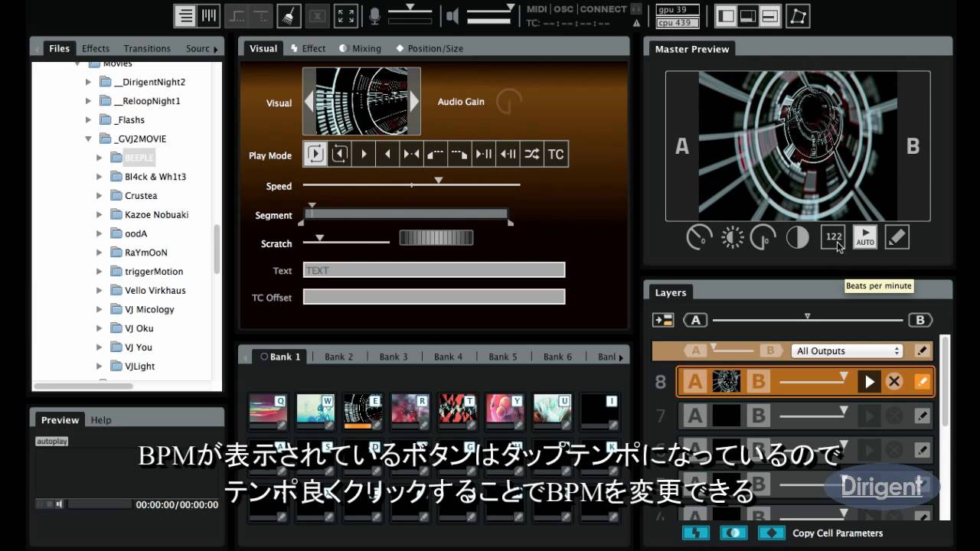Image resolution: width=980 pixels, height=551 pixels.
Task: Click the fullscreen expand arrows icon
Action: (x=346, y=15)
